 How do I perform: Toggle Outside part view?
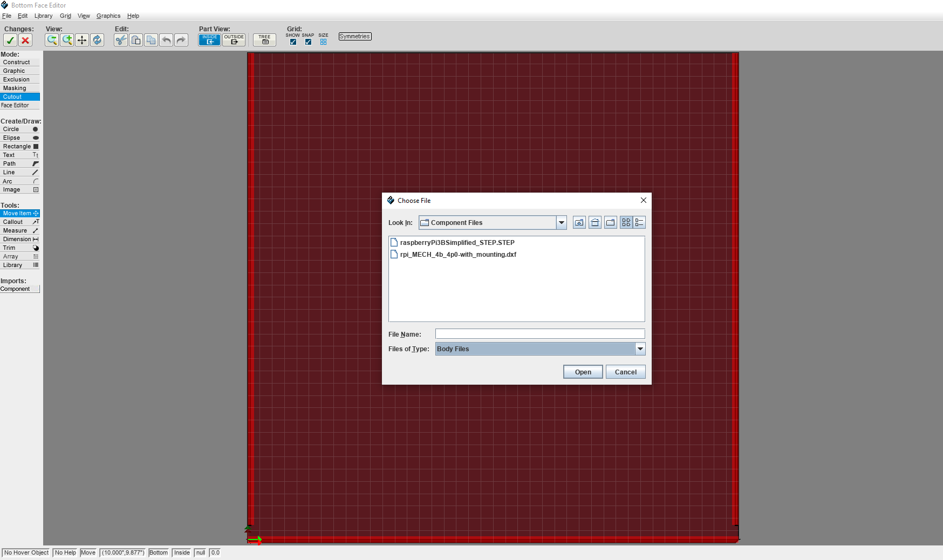coord(234,39)
